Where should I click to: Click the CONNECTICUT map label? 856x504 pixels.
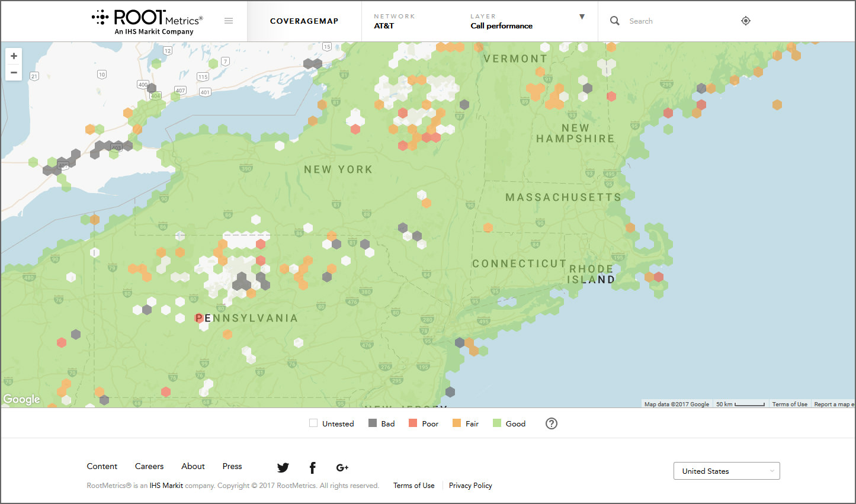pos(520,264)
